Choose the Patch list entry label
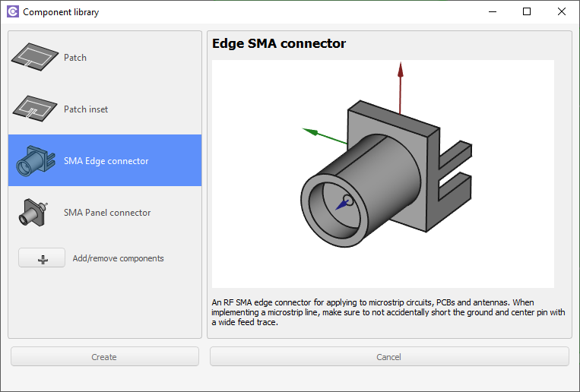 point(75,58)
